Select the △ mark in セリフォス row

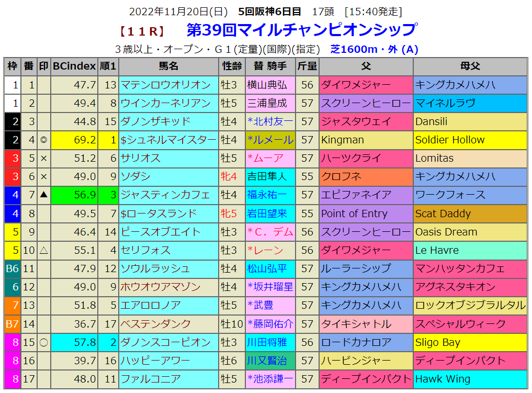pyautogui.click(x=44, y=251)
